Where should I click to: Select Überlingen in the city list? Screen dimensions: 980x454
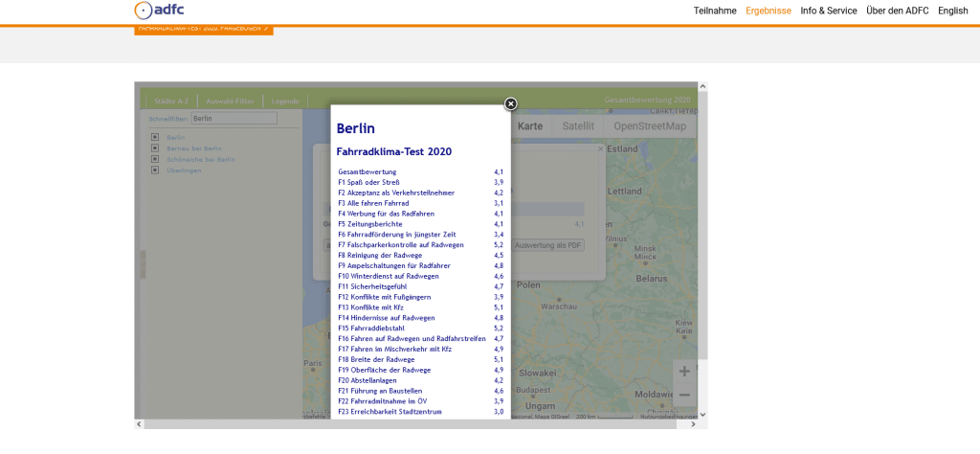pyautogui.click(x=184, y=170)
